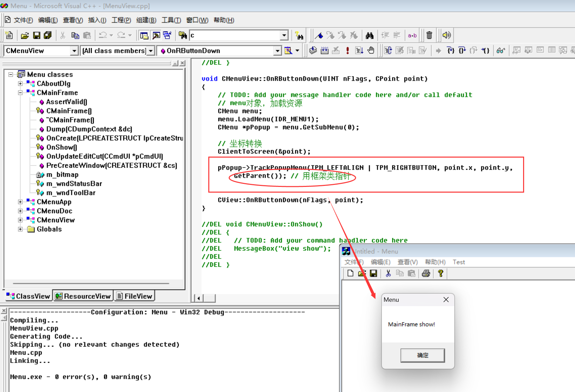This screenshot has width=575, height=392.
Task: Click 确定 in the Menu message box
Action: (423, 355)
